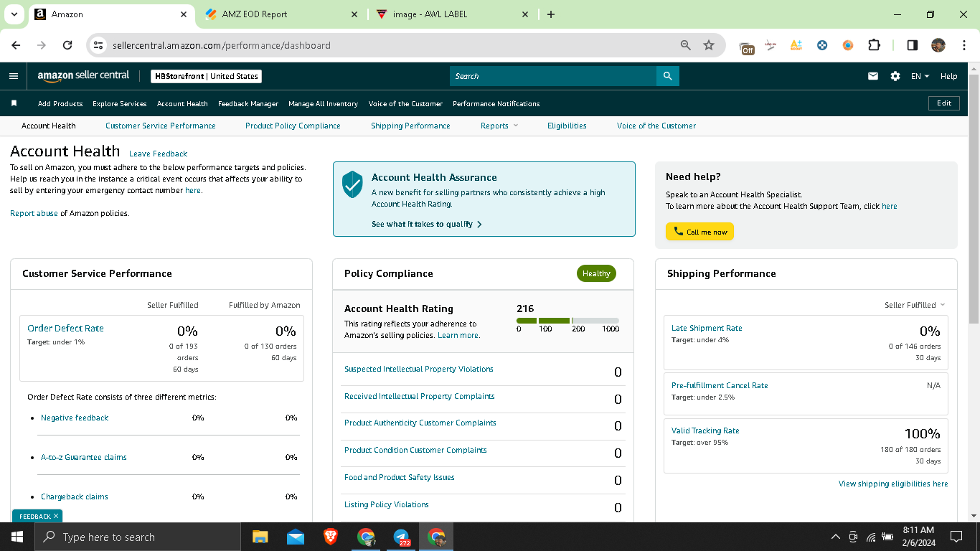Open the Chrome three-dot menu
This screenshot has width=980, height=551.
pyautogui.click(x=963, y=45)
